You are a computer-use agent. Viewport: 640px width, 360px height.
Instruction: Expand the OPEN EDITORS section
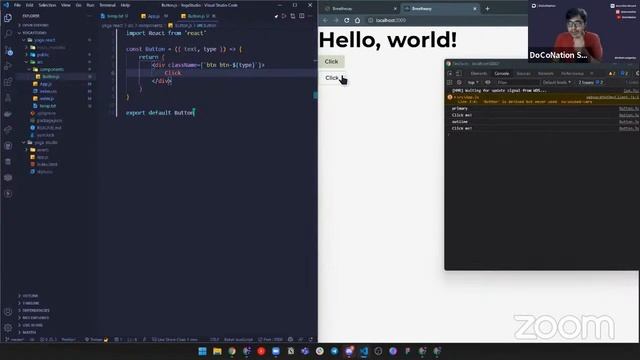coord(33,25)
